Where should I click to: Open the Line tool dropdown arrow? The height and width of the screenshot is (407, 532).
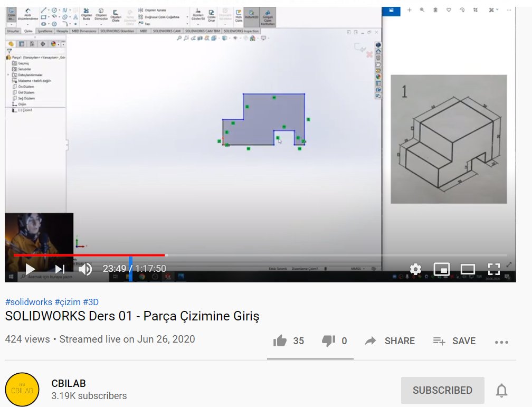(x=49, y=11)
